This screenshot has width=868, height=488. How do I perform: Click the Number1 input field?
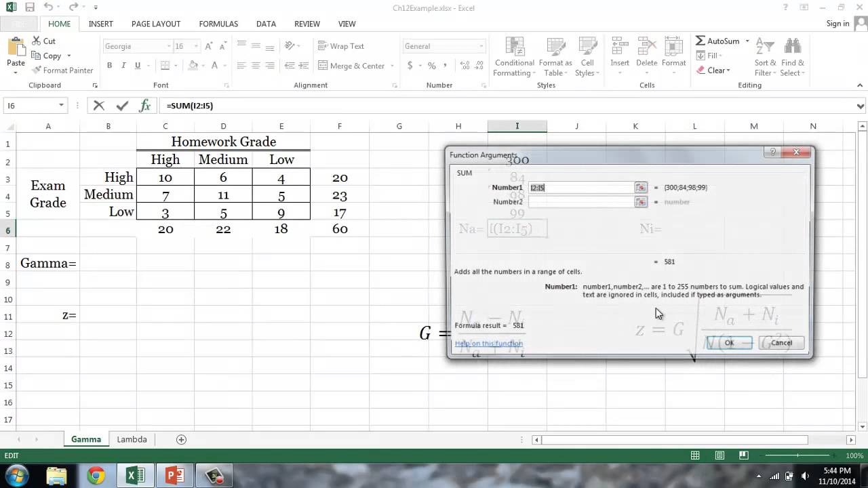click(580, 187)
